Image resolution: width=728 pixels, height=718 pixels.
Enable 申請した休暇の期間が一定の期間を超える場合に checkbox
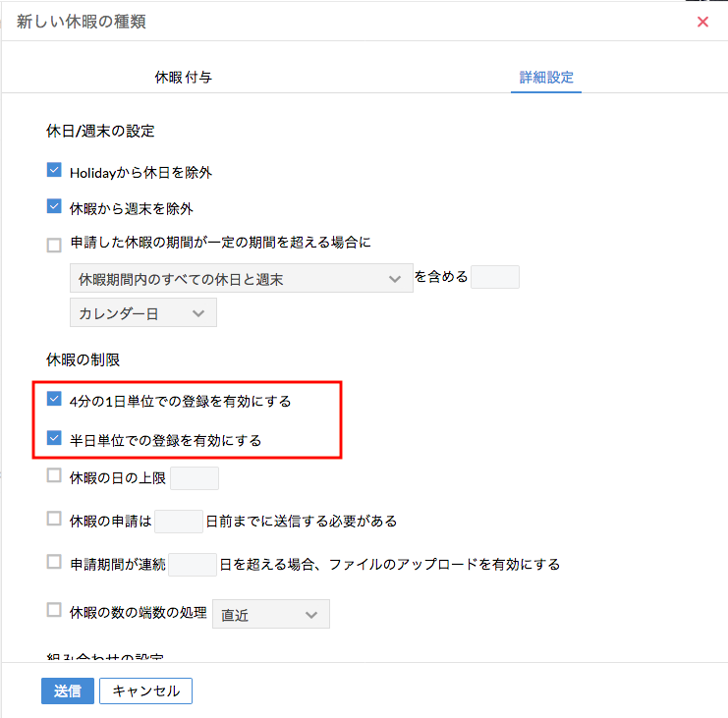54,245
